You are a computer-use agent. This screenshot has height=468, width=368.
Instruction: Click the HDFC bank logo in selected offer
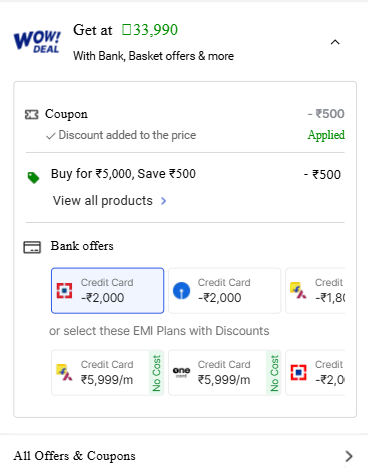[64, 291]
